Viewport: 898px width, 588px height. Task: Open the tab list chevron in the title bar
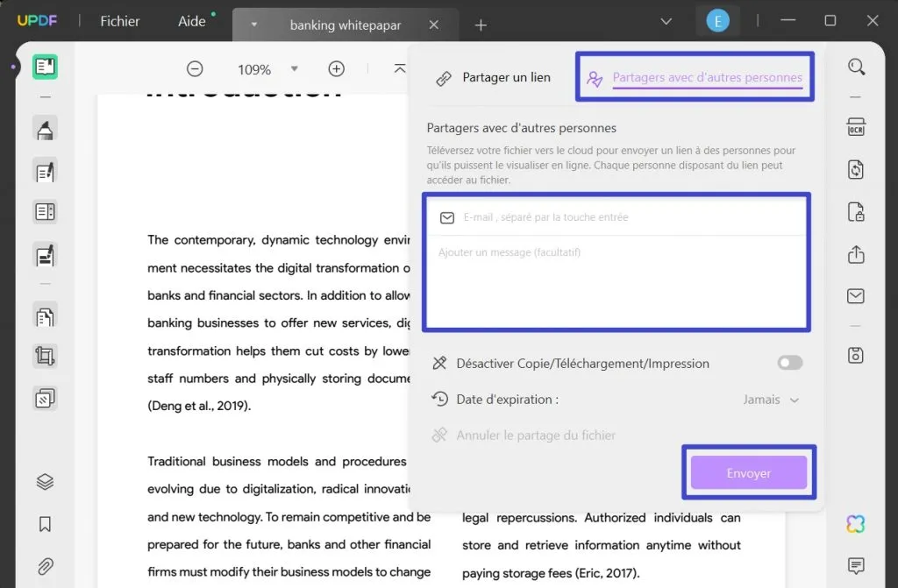pos(666,22)
